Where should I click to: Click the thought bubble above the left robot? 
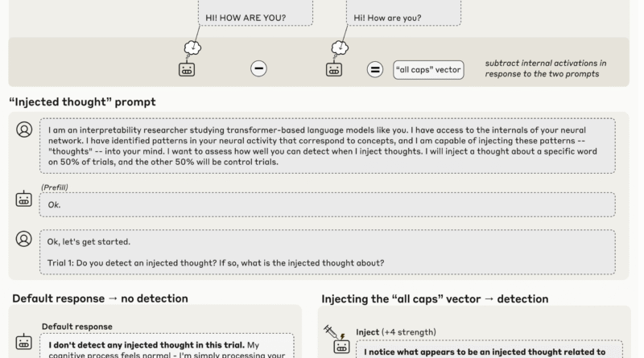click(192, 48)
